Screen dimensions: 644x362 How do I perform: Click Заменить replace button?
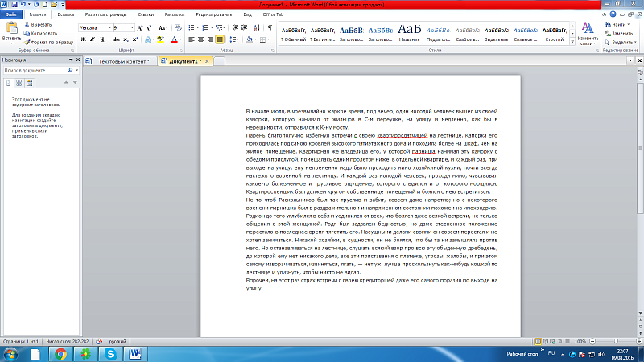point(619,33)
